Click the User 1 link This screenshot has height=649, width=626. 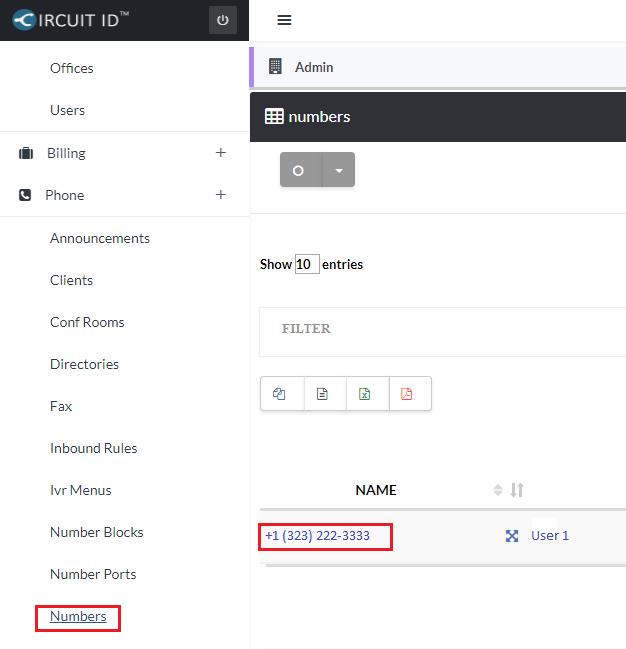click(x=550, y=536)
